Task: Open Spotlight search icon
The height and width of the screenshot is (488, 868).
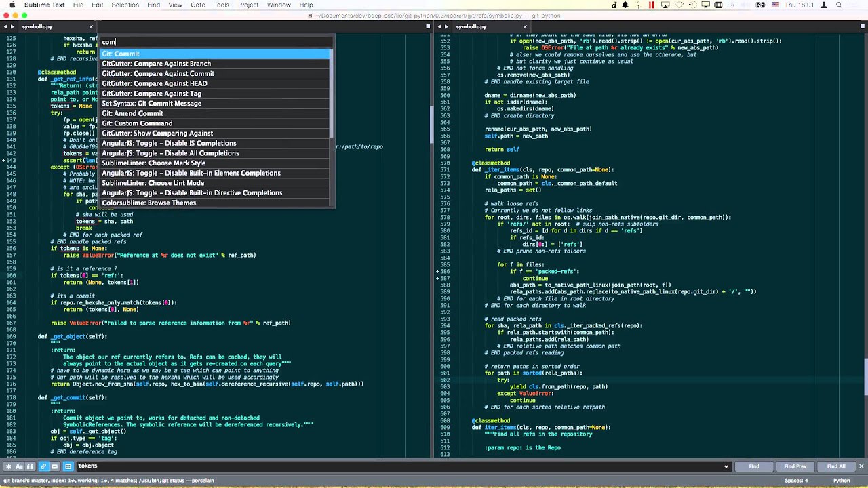Action: 839,5
